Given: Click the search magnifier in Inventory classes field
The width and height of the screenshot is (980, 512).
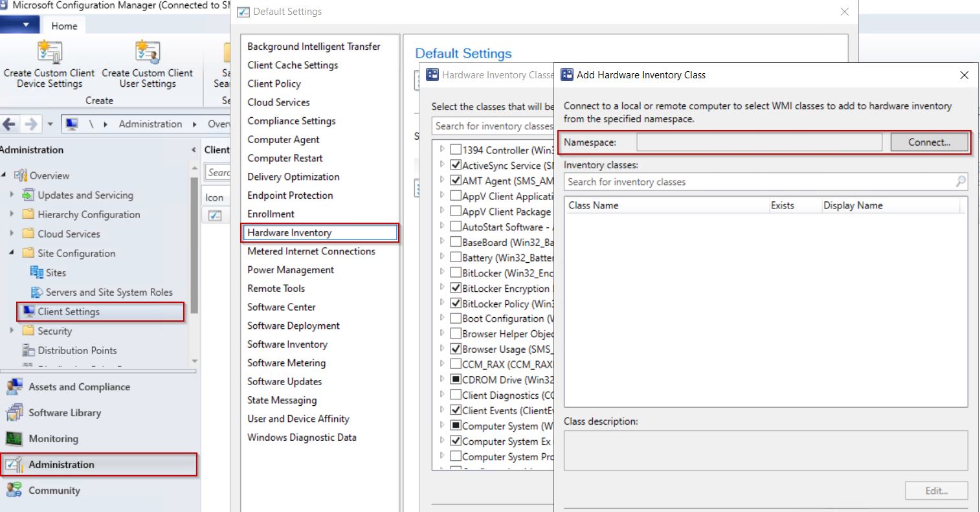Looking at the screenshot, I should click(961, 182).
